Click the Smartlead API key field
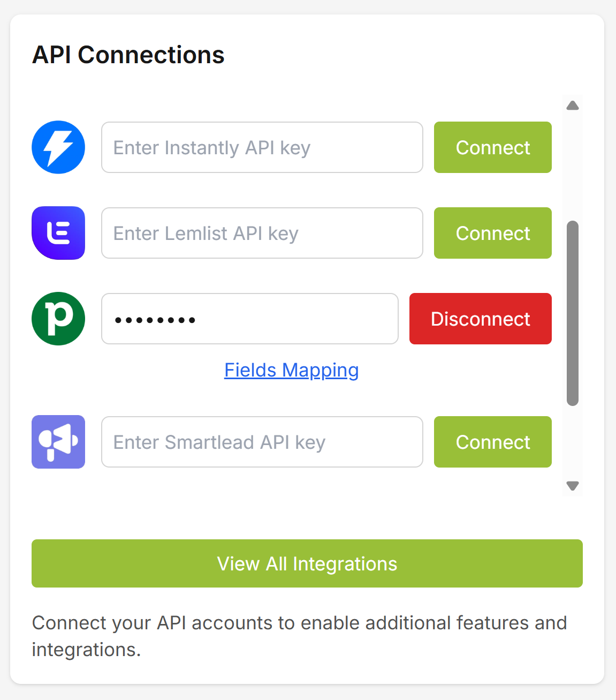The image size is (616, 700). (x=262, y=442)
